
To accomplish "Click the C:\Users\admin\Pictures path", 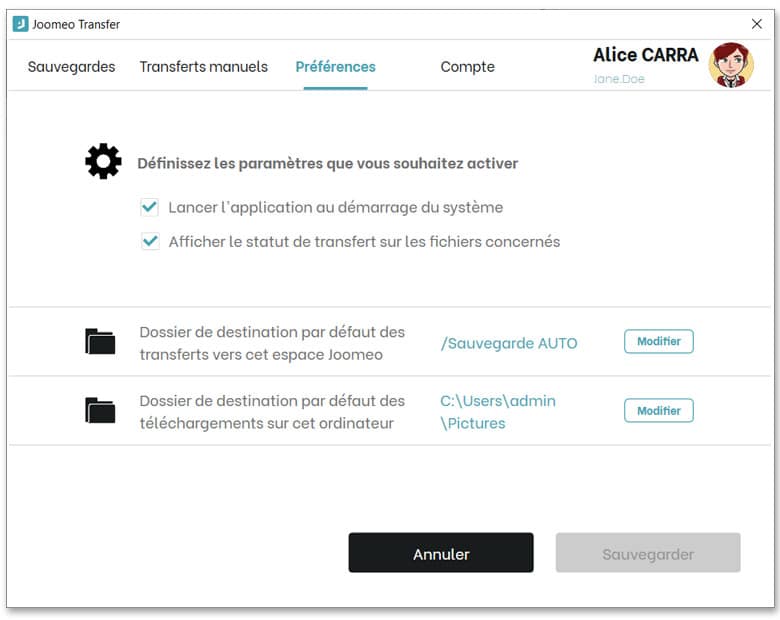I will [497, 411].
